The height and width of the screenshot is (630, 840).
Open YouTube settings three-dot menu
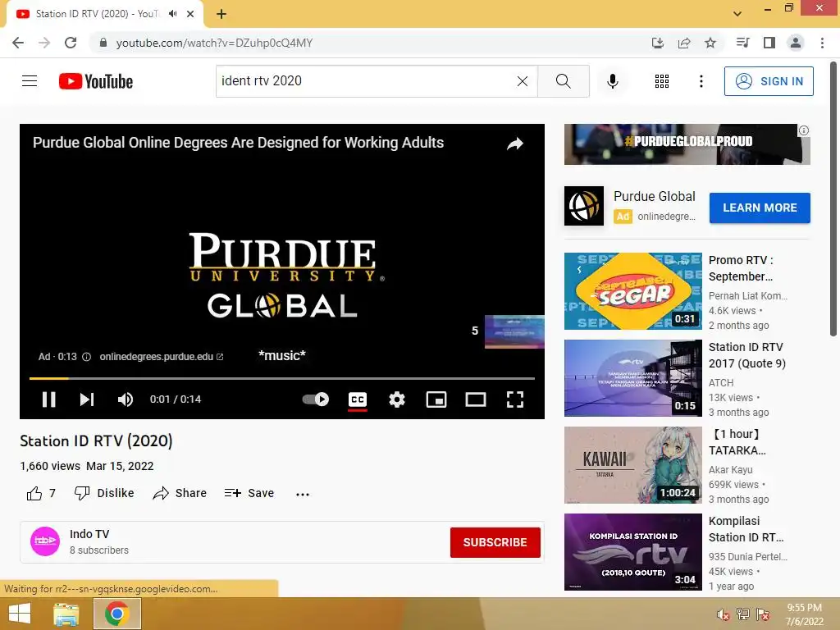pyautogui.click(x=701, y=81)
